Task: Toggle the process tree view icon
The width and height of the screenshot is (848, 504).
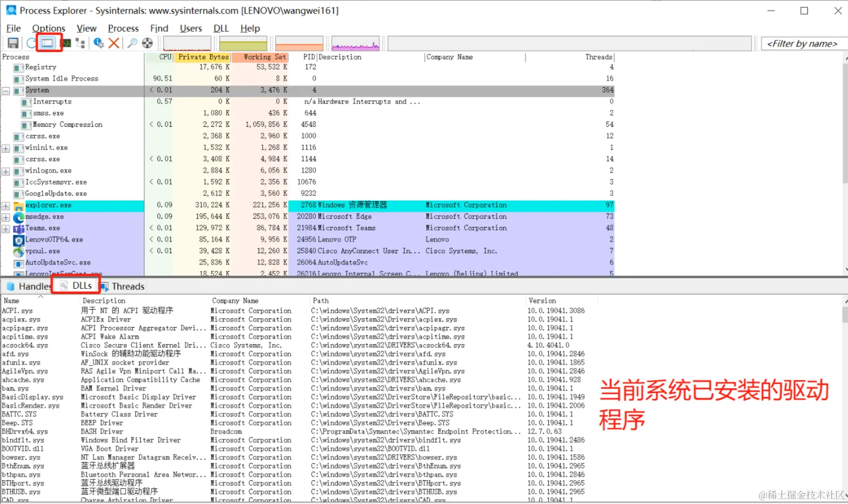Action: click(x=81, y=43)
